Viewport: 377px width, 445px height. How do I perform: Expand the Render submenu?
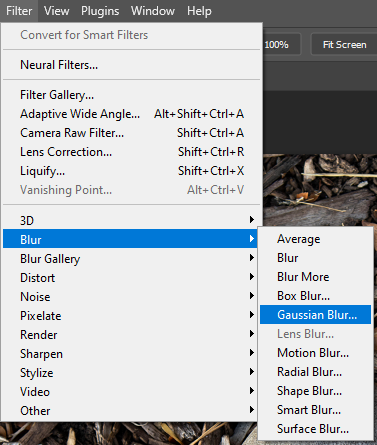pyautogui.click(x=130, y=335)
